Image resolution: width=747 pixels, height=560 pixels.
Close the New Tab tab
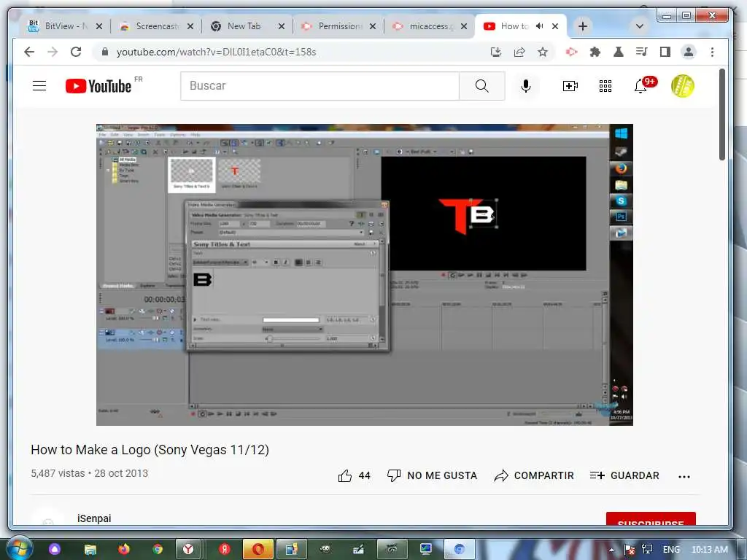pos(282,26)
